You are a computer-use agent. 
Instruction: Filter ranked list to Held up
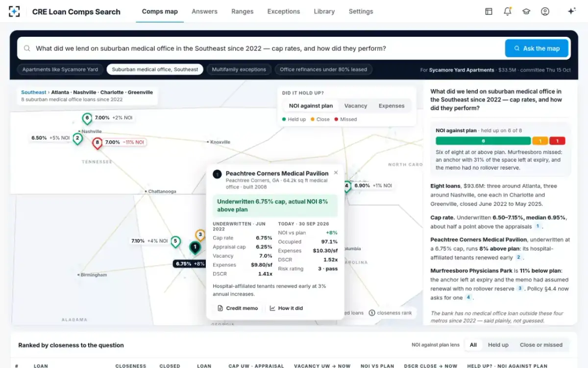tap(498, 345)
